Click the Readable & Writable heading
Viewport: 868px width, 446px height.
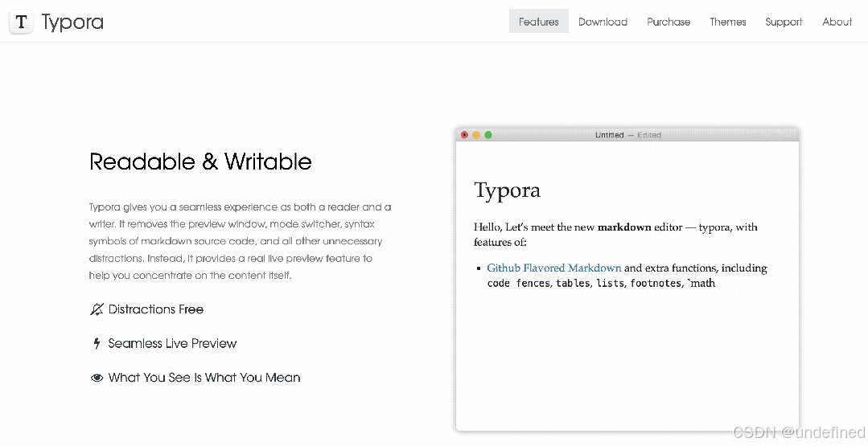[200, 162]
